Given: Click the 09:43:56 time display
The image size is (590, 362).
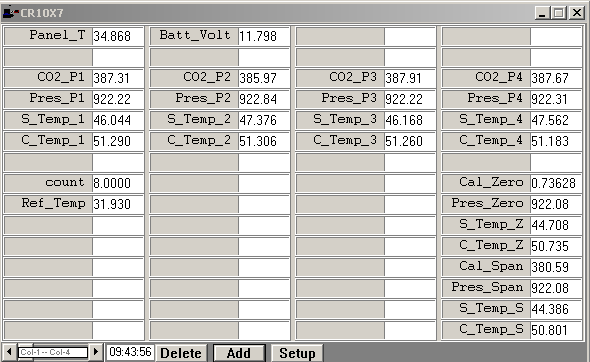Looking at the screenshot, I should (x=130, y=352).
